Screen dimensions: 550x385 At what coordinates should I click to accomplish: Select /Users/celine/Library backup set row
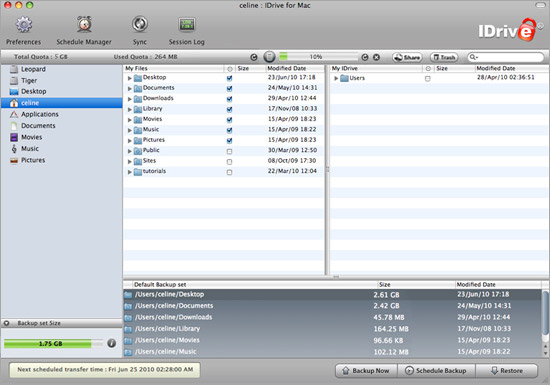coord(333,329)
